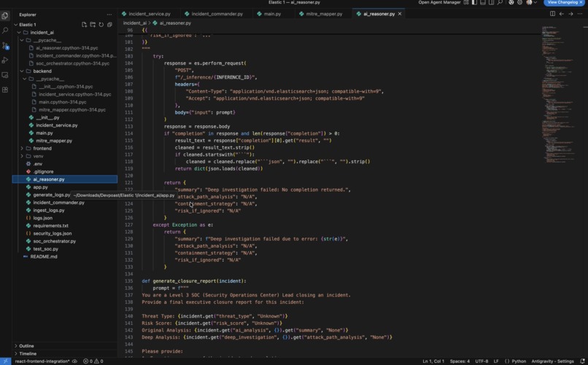Click the incident_ai breadcrumb segment
Screen dimensions: 588x365
click(x=135, y=23)
